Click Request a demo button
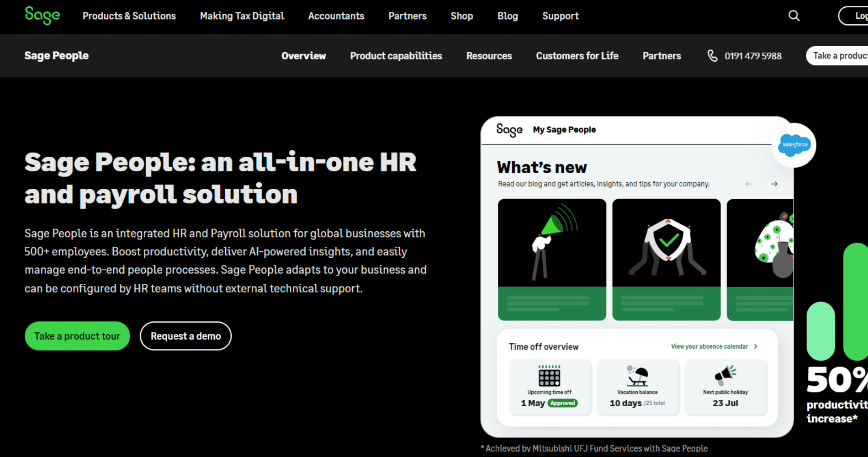The image size is (868, 457). tap(185, 336)
